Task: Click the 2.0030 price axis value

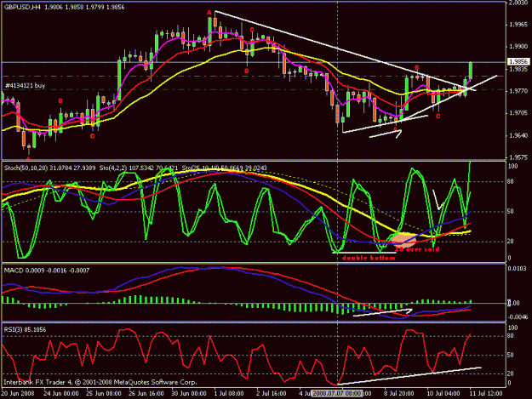Action: click(x=518, y=3)
